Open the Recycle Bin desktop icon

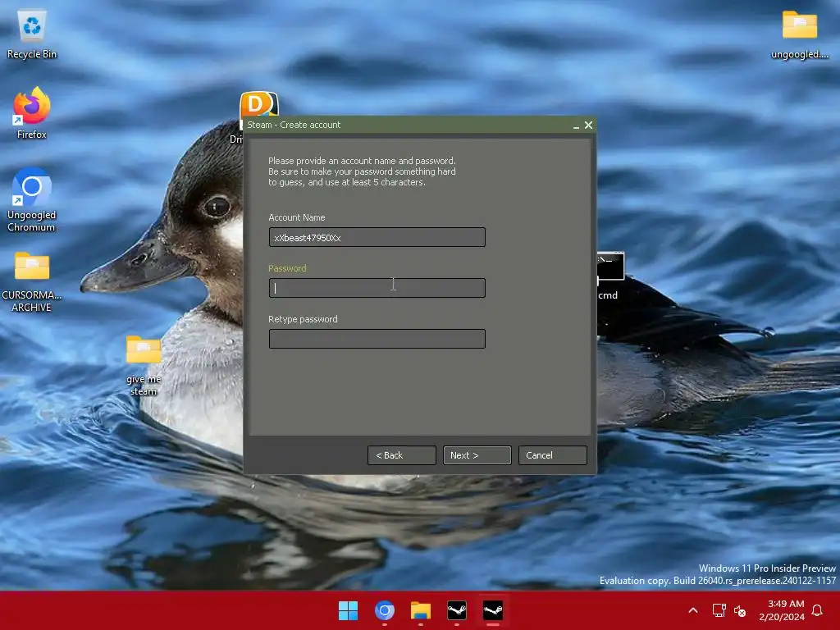32,34
